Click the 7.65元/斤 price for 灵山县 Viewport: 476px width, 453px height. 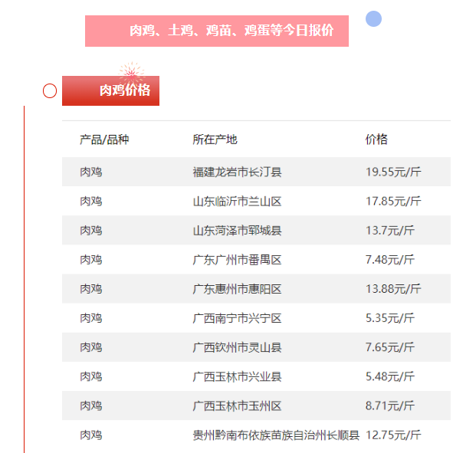coord(390,347)
